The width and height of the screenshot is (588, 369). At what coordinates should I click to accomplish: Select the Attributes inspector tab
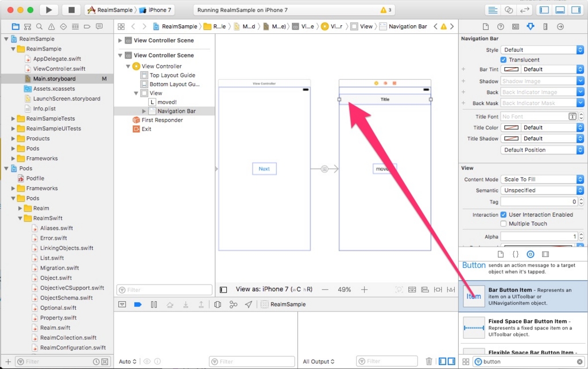[530, 26]
